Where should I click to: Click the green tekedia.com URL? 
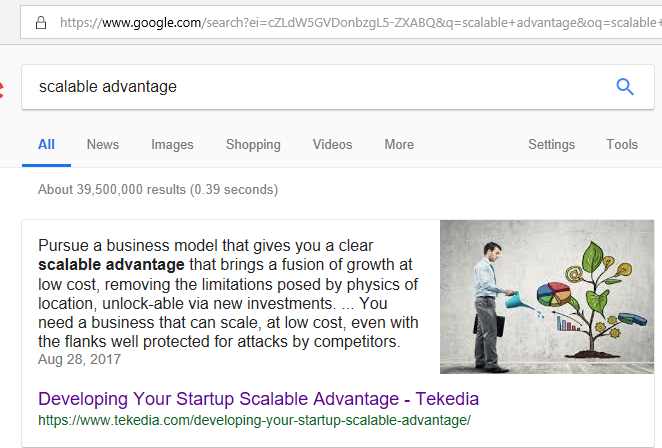click(x=254, y=420)
